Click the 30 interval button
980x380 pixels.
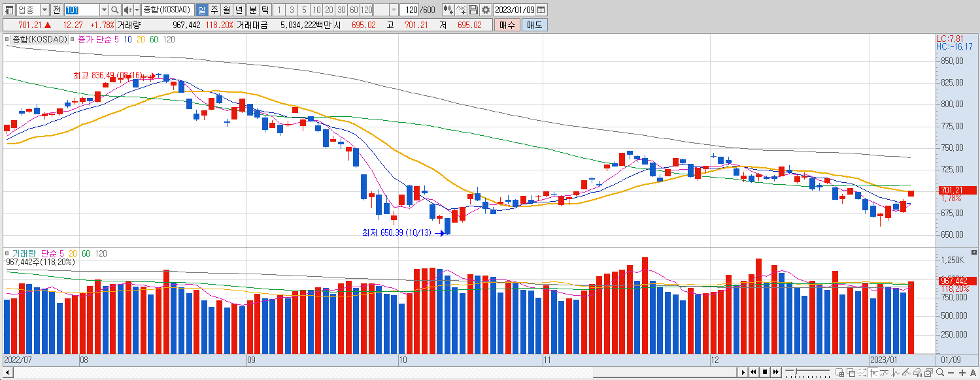[341, 10]
